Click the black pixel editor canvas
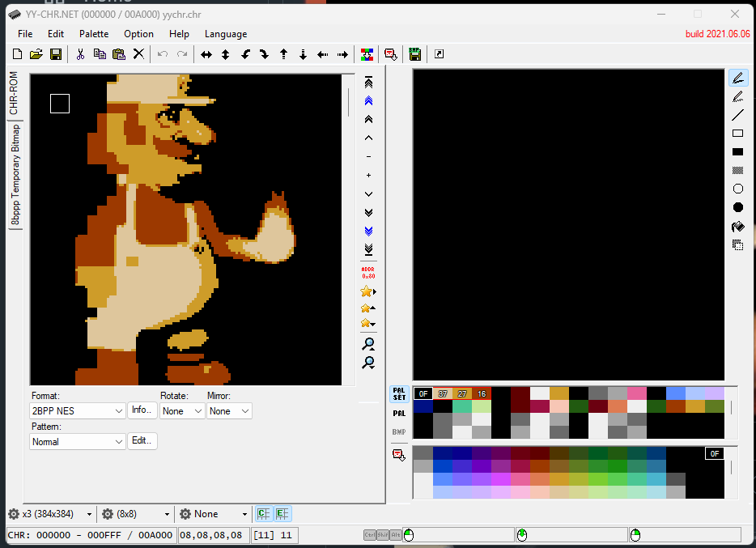756x548 pixels. (x=568, y=225)
